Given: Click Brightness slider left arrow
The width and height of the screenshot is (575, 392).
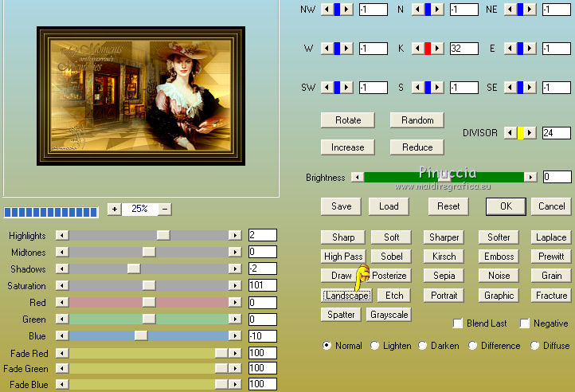Looking at the screenshot, I should tap(357, 178).
